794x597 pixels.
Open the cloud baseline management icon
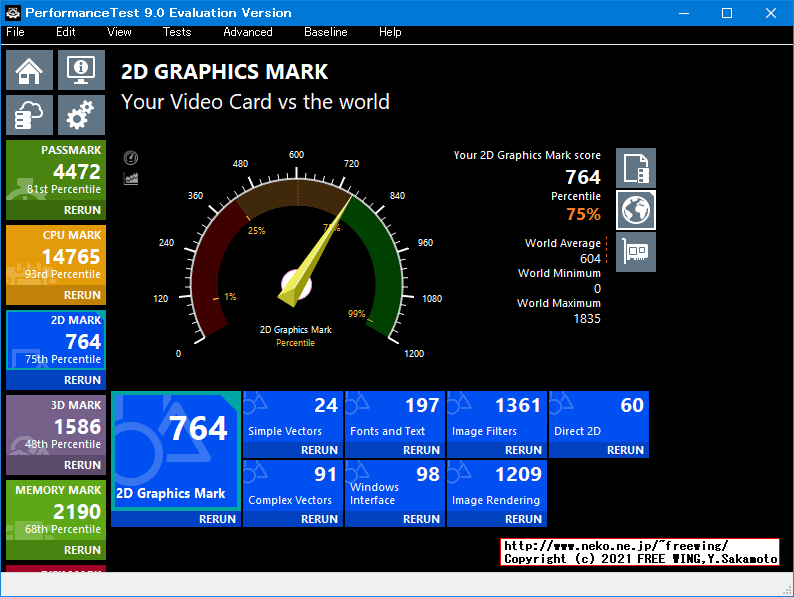click(29, 115)
